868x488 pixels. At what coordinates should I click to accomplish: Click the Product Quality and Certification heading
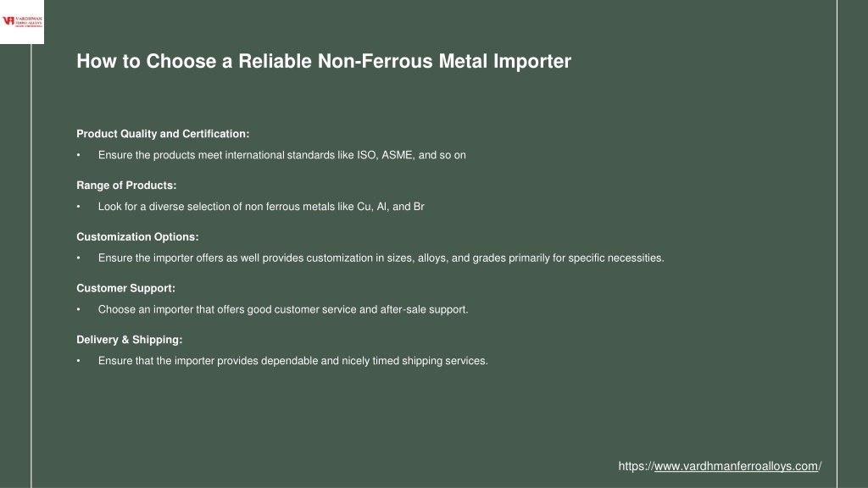click(163, 134)
